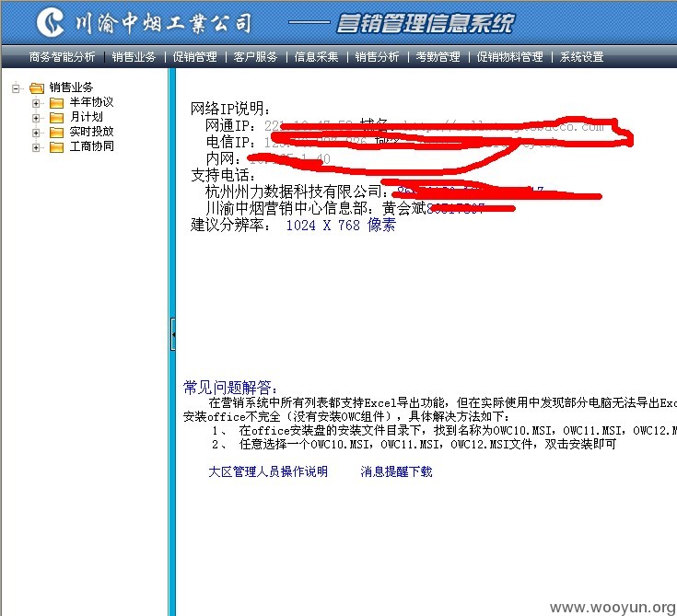This screenshot has height=616, width=677.
Task: Click the 常见问题解答 heading
Action: click(230, 388)
